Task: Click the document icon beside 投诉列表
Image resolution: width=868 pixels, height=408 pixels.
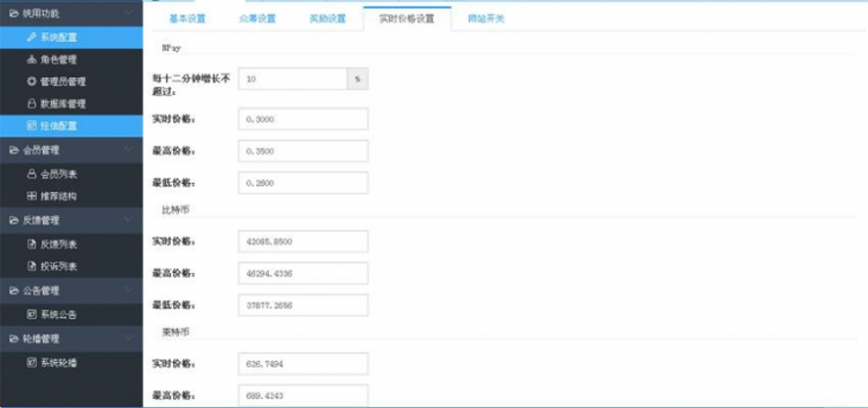Action: [x=31, y=267]
